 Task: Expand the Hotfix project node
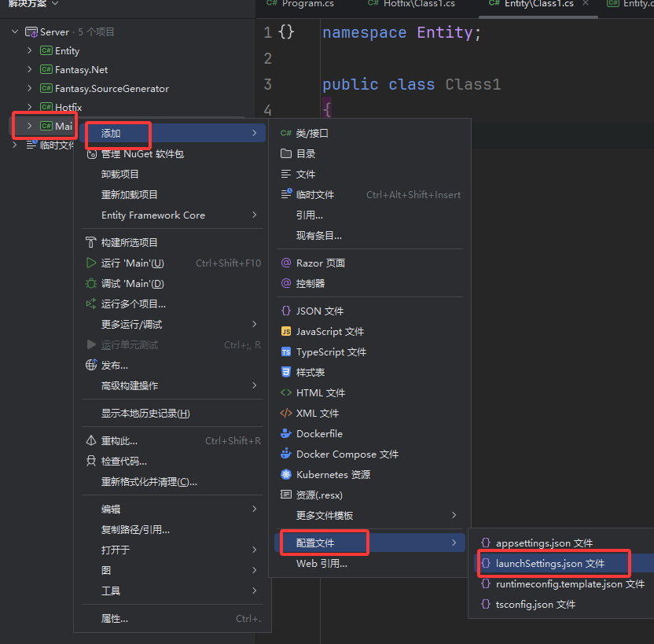(29, 107)
